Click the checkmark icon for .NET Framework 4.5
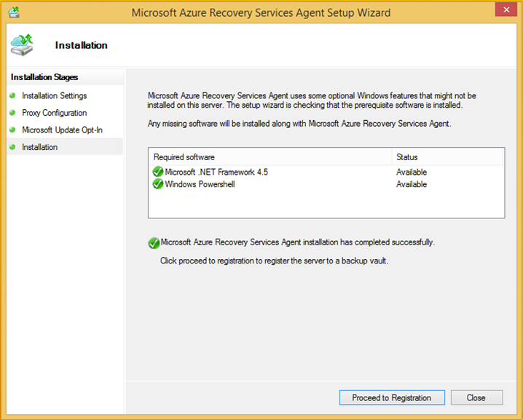 click(x=158, y=172)
